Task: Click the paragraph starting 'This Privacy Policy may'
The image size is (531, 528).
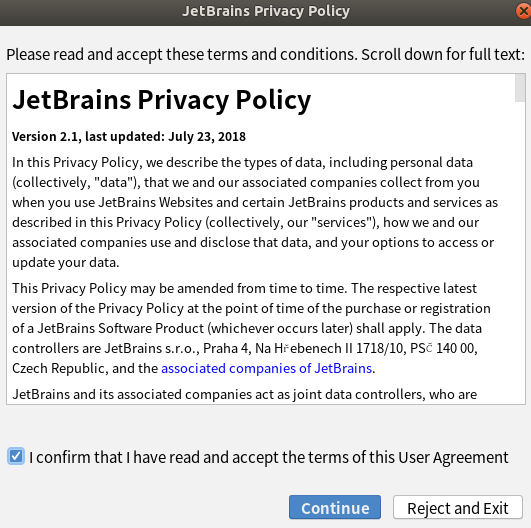Action: click(x=251, y=328)
